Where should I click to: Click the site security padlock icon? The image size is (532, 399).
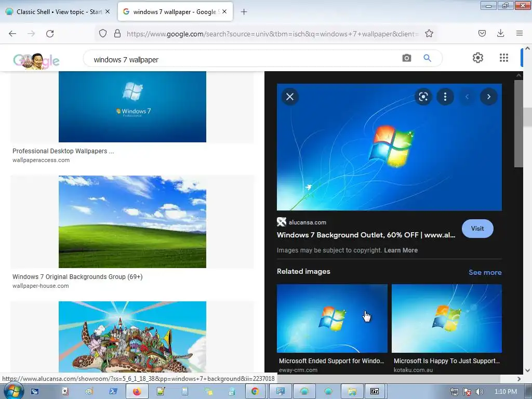pyautogui.click(x=117, y=34)
